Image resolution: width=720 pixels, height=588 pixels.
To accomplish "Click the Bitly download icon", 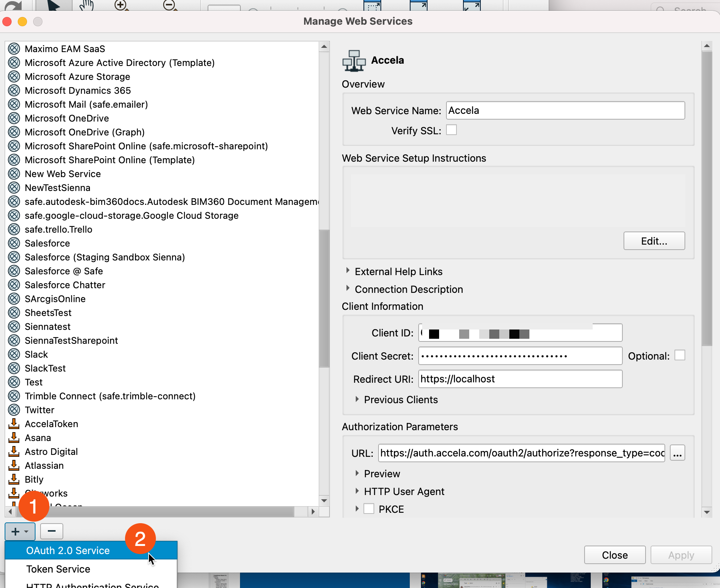I will (14, 479).
